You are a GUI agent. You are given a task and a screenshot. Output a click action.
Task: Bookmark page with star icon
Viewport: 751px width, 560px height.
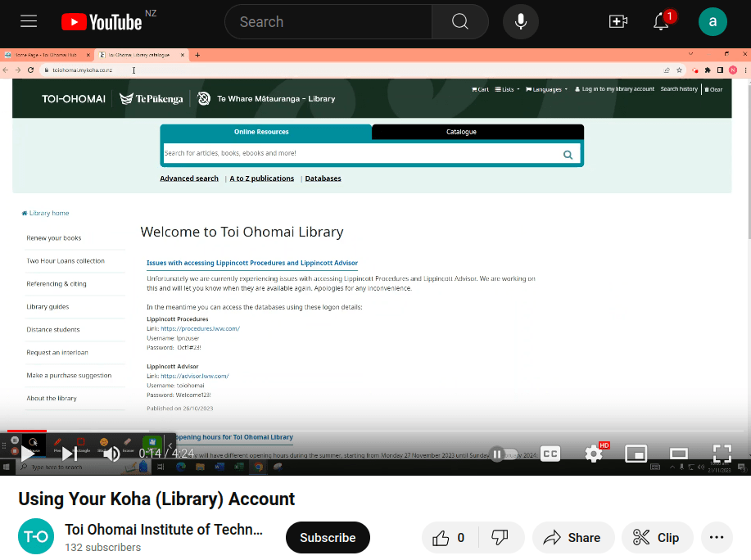[679, 70]
